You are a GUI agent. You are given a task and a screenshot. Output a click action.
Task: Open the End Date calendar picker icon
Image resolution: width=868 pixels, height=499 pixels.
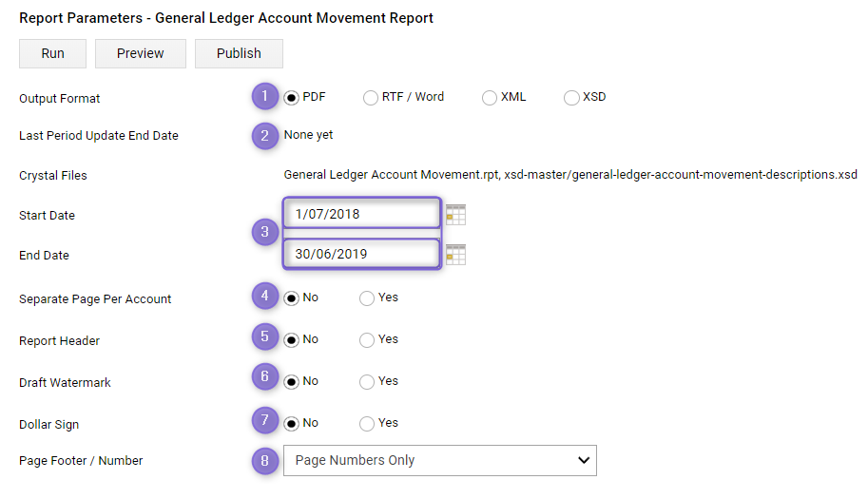click(x=455, y=255)
